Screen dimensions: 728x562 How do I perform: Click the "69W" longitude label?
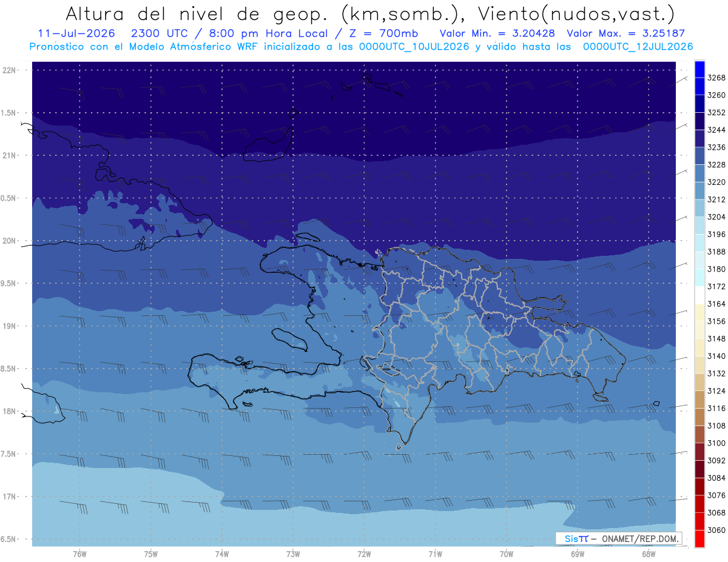point(578,554)
